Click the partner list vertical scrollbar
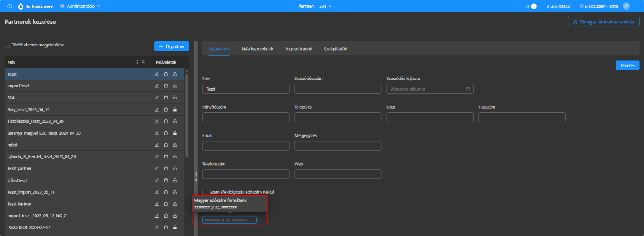This screenshot has height=236, width=644. tap(187, 115)
